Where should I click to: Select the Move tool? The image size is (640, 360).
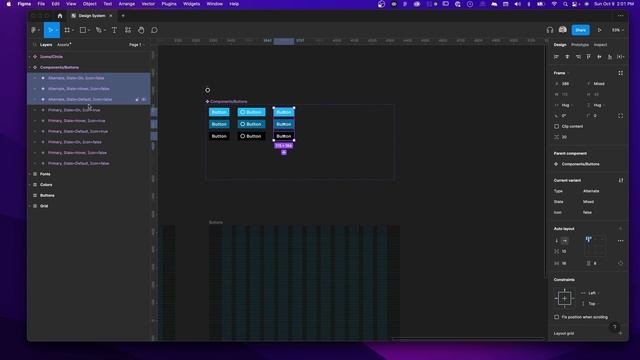click(x=50, y=30)
